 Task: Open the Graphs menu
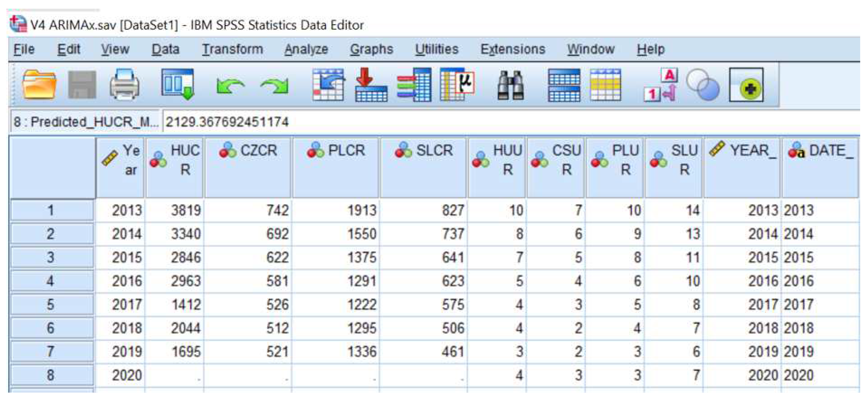pyautogui.click(x=371, y=49)
